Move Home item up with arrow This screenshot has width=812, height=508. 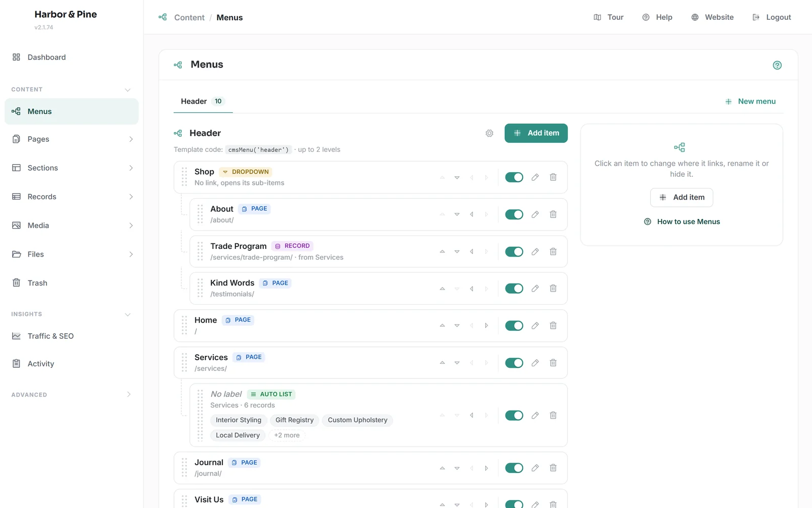[x=442, y=326]
